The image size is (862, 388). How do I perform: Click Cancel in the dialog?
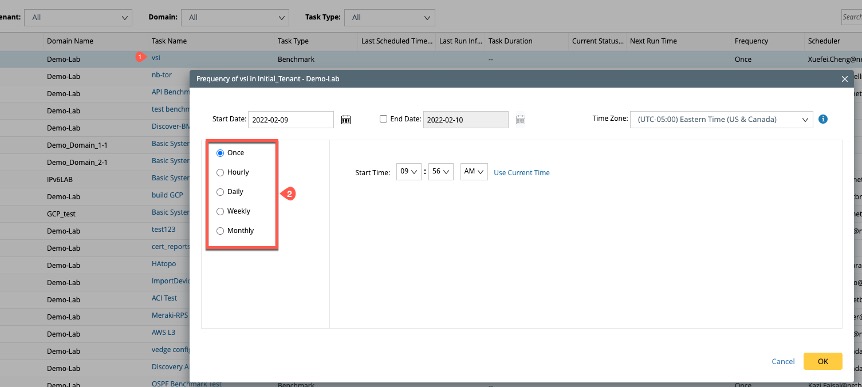[x=783, y=362]
